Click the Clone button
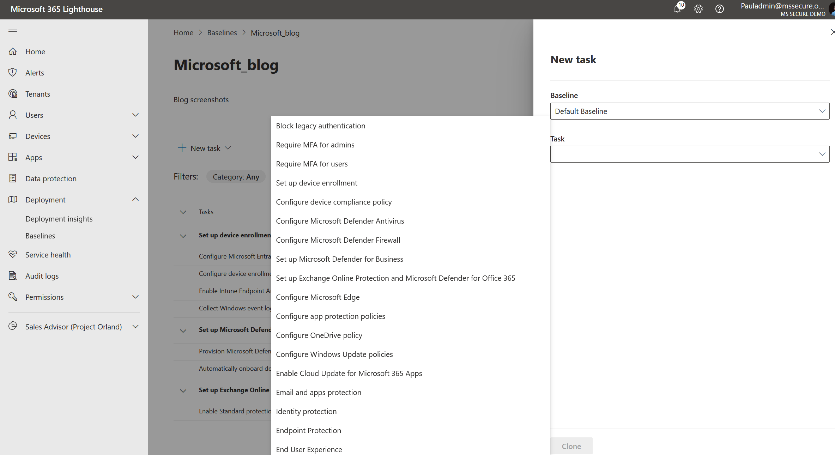 point(571,446)
